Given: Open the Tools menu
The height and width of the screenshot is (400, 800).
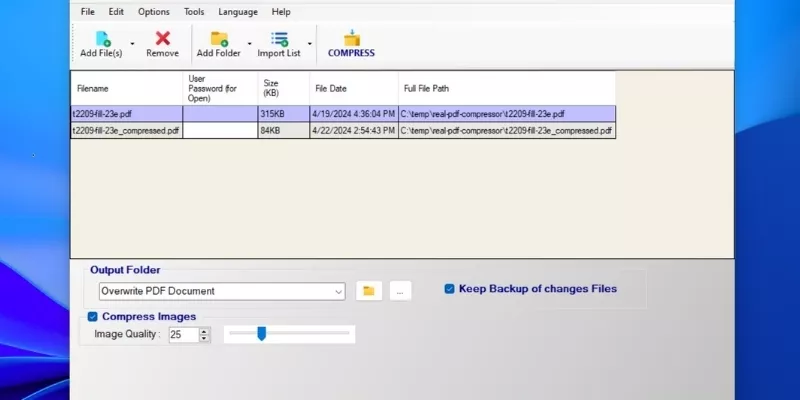Looking at the screenshot, I should tap(194, 12).
